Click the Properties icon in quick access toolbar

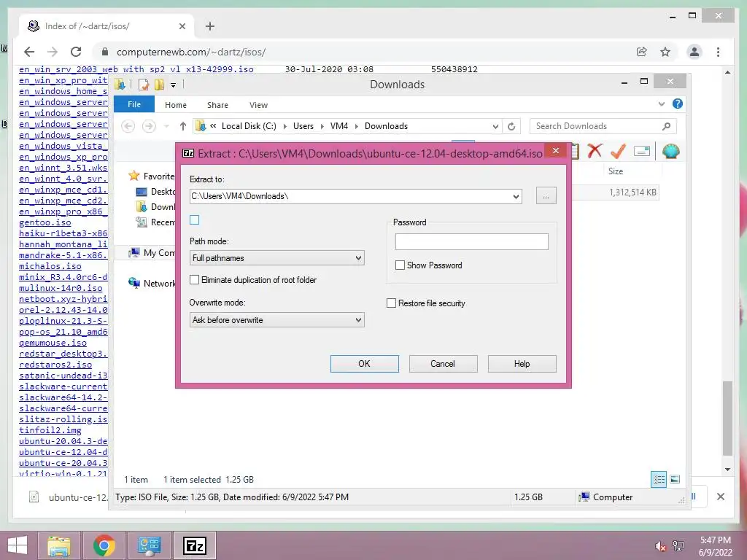(144, 85)
